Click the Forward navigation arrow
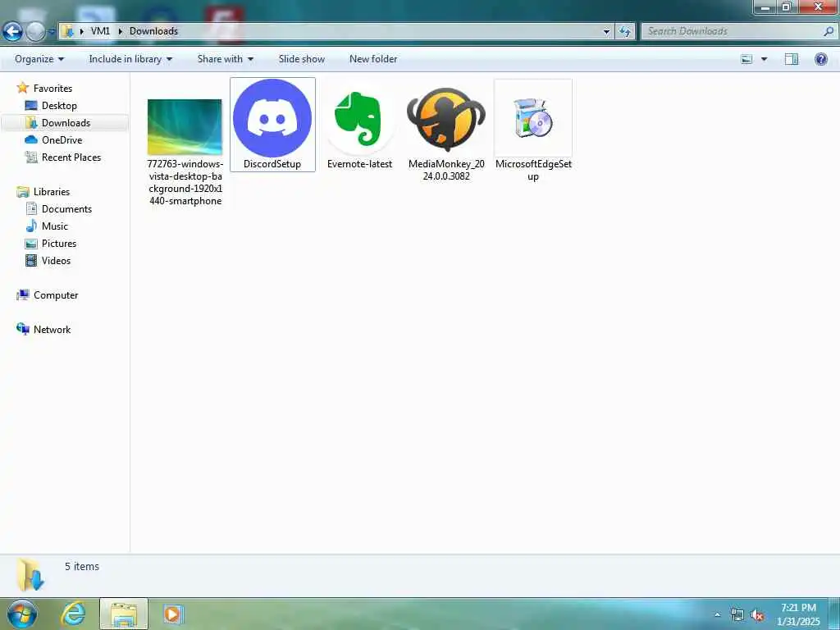Viewport: 840px width, 630px height. coord(35,32)
